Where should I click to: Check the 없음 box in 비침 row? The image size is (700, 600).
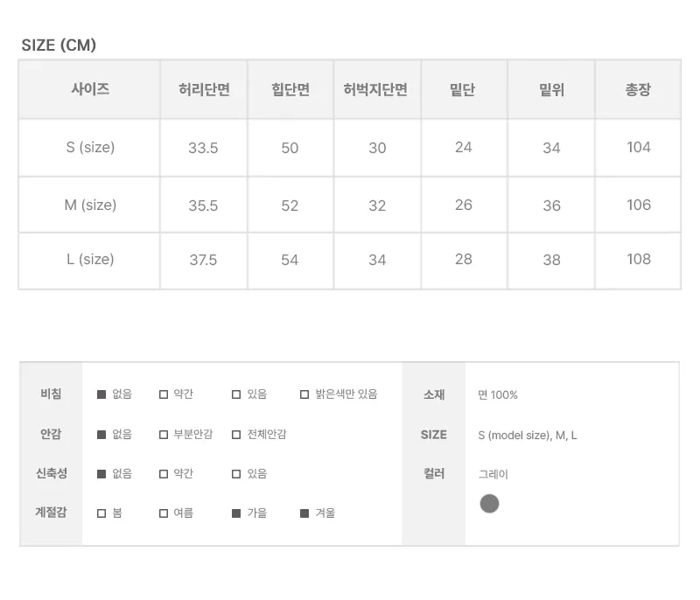101,394
